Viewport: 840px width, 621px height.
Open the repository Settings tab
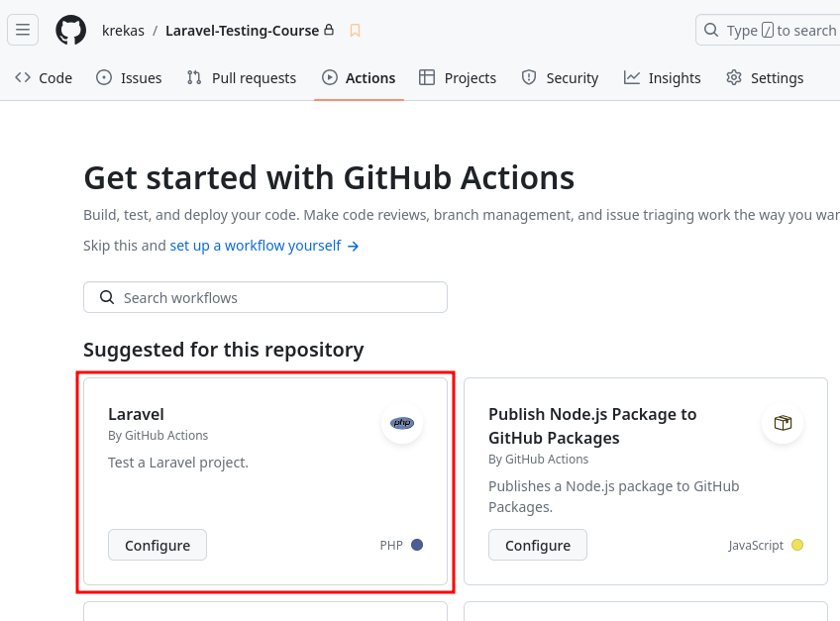(765, 78)
